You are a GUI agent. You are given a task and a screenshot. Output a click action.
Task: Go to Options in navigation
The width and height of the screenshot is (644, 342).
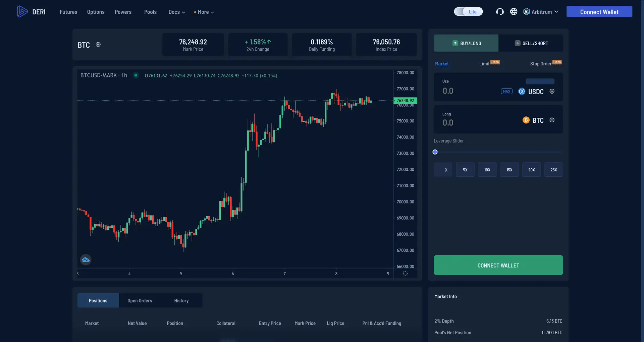pos(96,12)
